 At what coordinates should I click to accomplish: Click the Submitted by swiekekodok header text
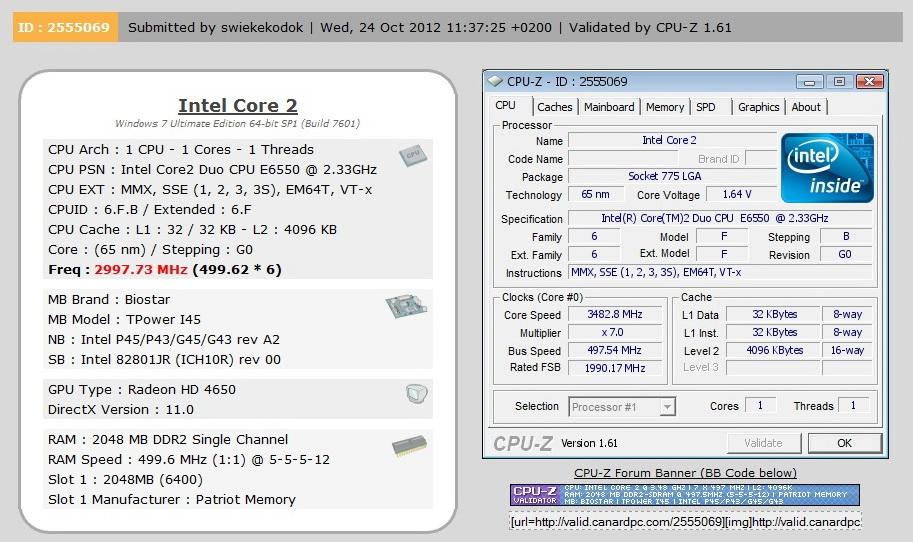click(x=215, y=27)
